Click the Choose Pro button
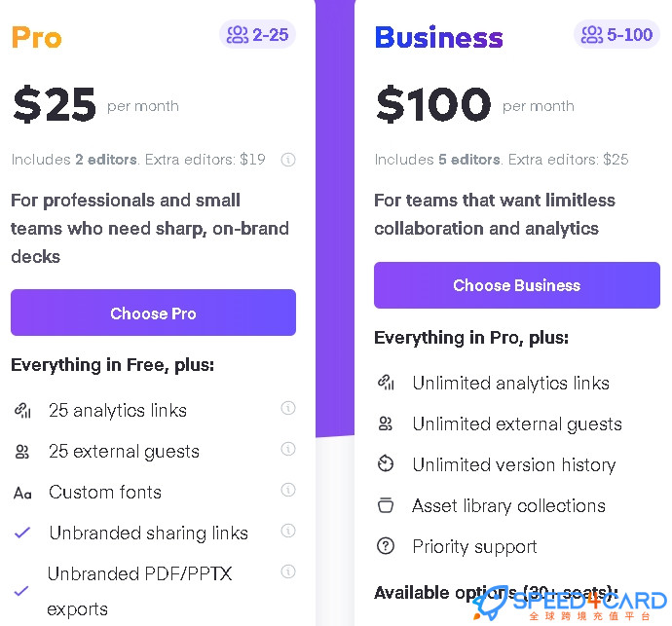The image size is (672, 626). (153, 313)
